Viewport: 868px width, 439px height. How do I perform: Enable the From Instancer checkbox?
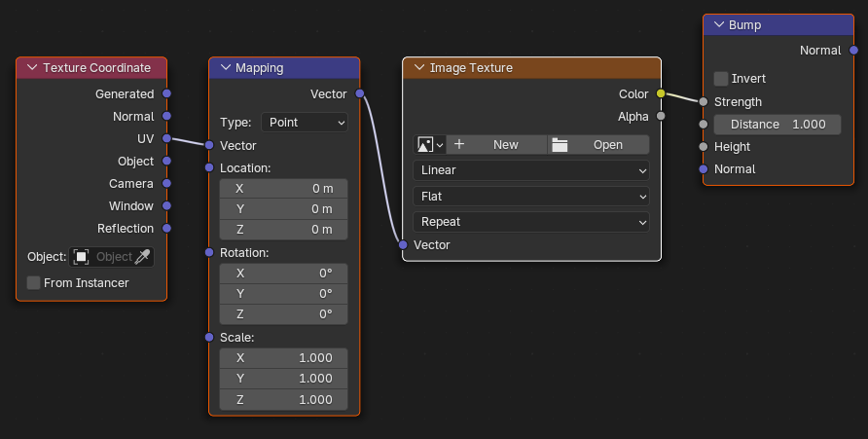pos(34,283)
